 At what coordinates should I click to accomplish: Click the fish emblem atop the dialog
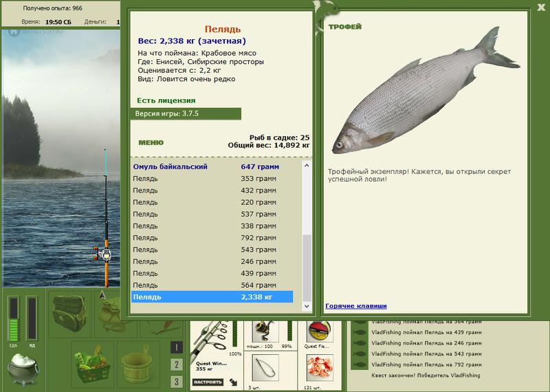pyautogui.click(x=326, y=18)
